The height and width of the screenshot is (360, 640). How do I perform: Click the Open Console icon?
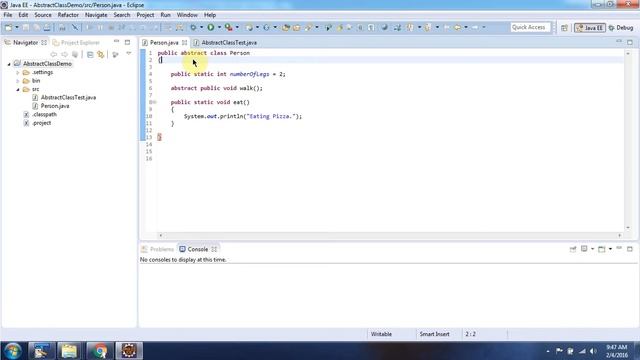[x=602, y=249]
